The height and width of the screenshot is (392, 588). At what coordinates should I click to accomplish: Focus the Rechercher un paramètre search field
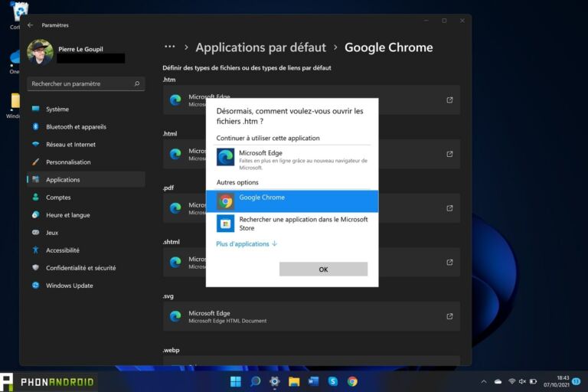click(86, 83)
